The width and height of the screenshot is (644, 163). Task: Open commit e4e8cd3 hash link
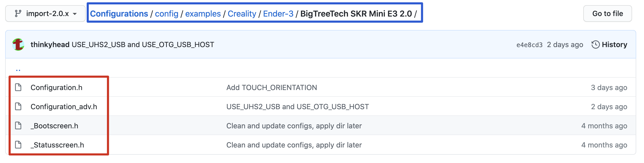pyautogui.click(x=529, y=45)
